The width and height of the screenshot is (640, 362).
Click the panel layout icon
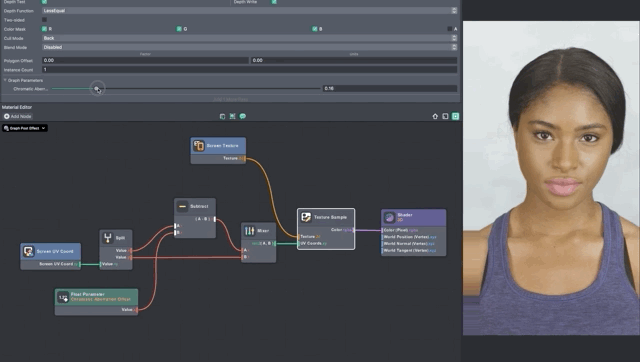[445, 116]
